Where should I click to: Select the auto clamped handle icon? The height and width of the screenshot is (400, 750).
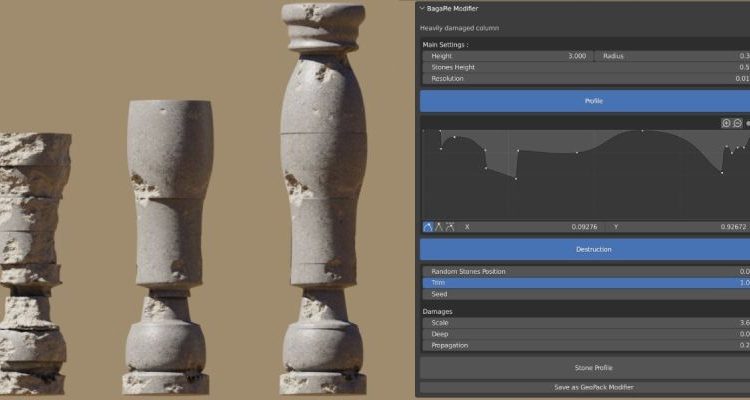tap(450, 227)
